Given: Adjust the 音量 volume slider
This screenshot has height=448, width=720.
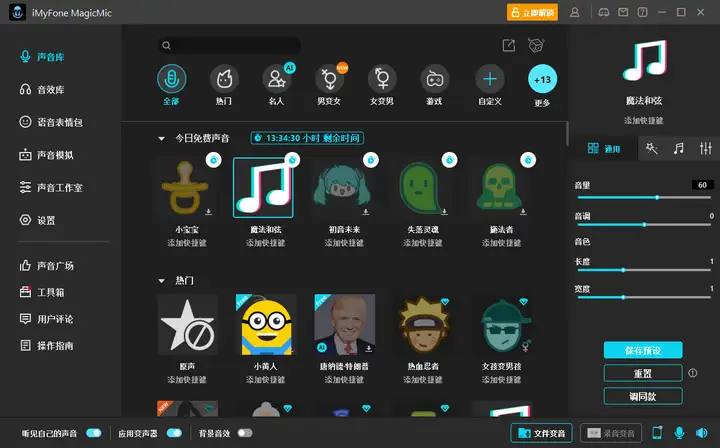Looking at the screenshot, I should 644,197.
